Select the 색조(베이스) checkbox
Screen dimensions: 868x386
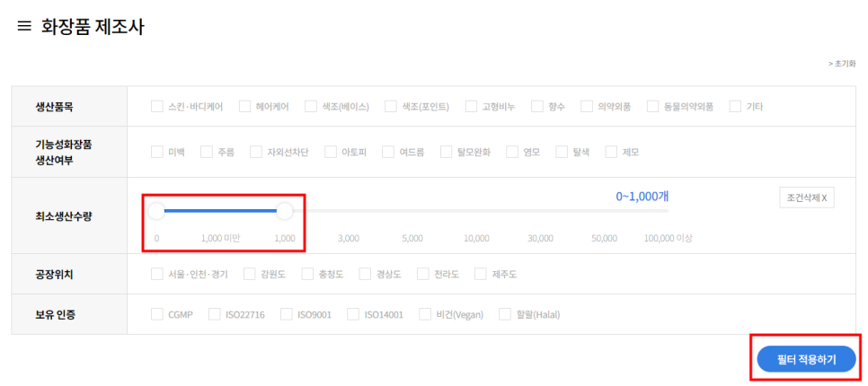(311, 106)
